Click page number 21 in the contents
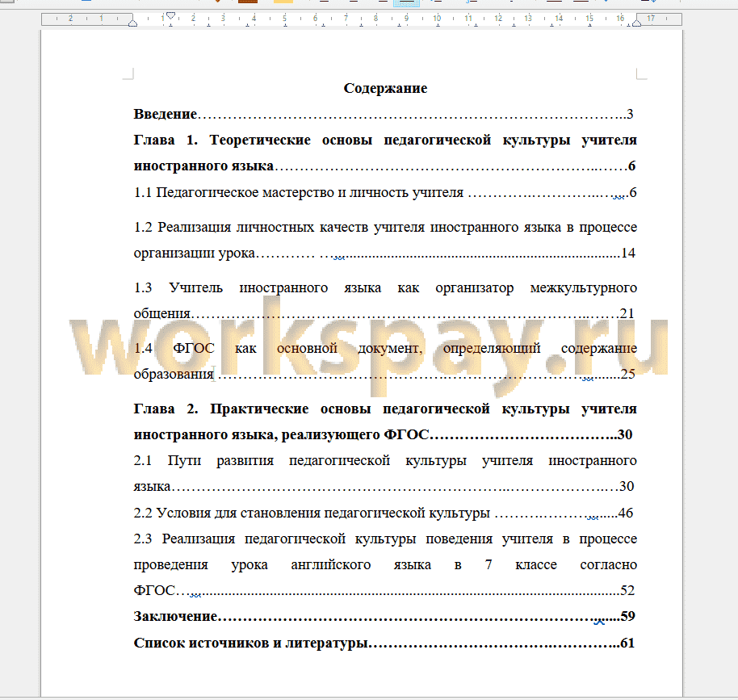 (627, 313)
